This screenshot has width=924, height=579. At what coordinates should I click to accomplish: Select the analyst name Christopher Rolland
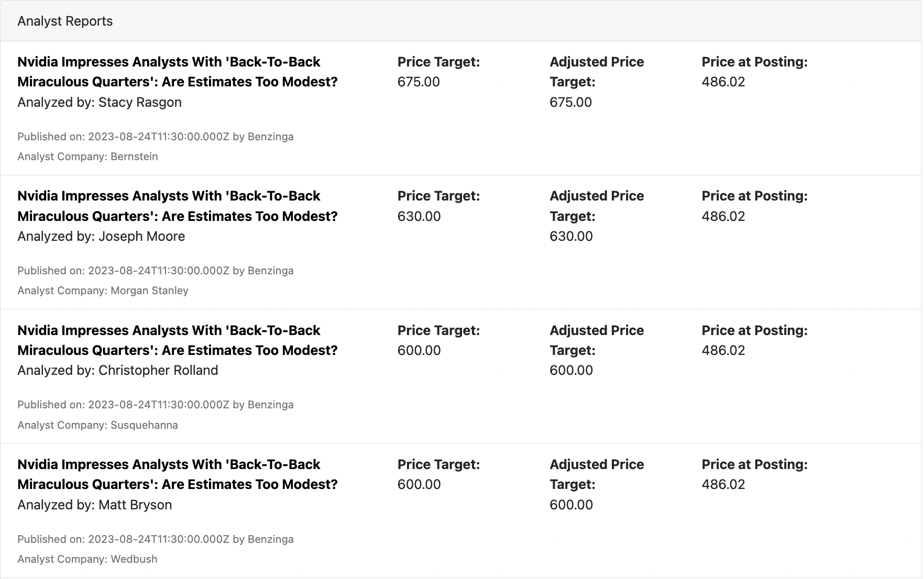coord(158,370)
